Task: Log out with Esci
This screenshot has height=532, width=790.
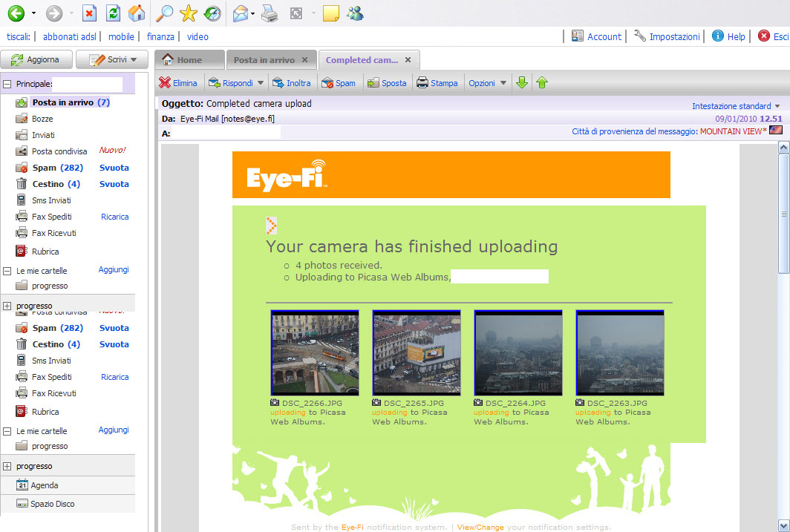Action: pyautogui.click(x=774, y=36)
